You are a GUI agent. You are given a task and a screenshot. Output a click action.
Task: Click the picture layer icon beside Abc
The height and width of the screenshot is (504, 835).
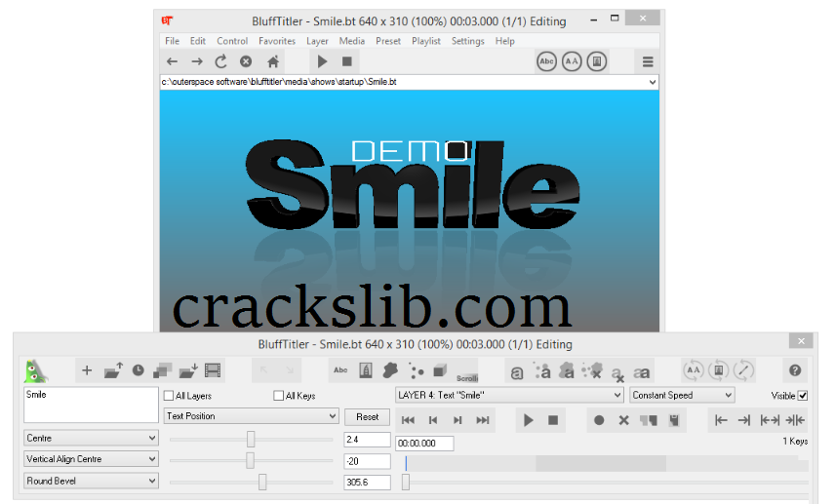pos(366,370)
